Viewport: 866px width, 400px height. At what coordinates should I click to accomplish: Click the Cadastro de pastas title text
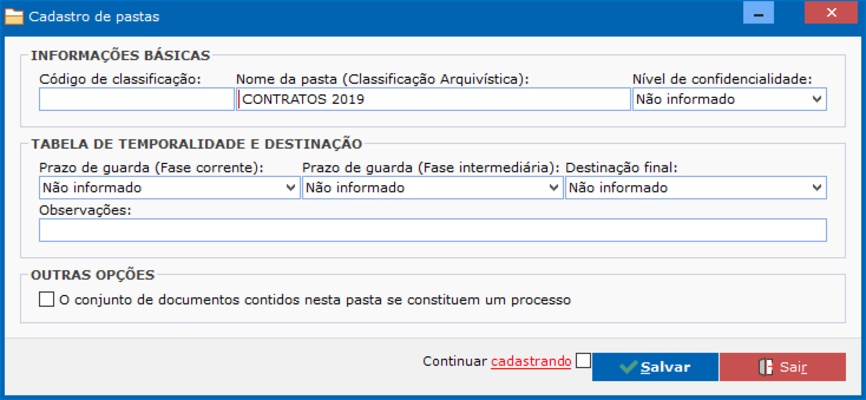pyautogui.click(x=93, y=16)
